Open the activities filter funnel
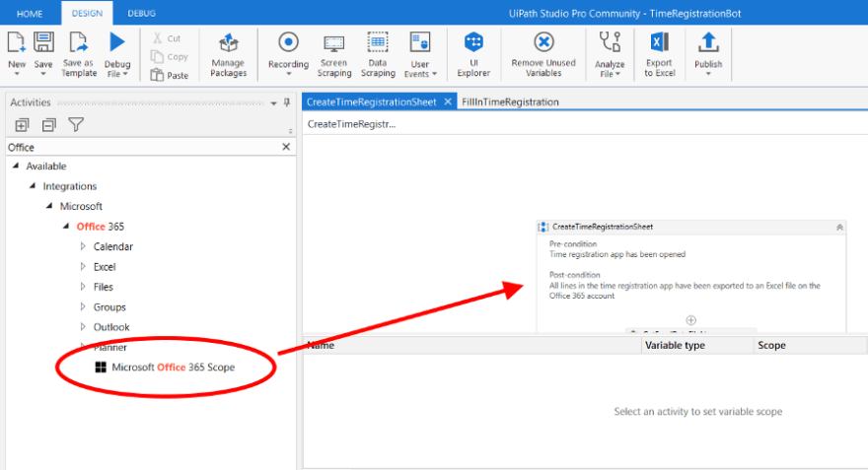 (76, 125)
